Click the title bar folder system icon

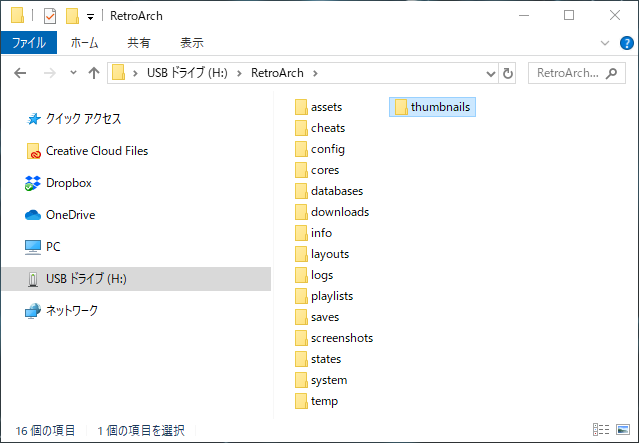coord(17,15)
